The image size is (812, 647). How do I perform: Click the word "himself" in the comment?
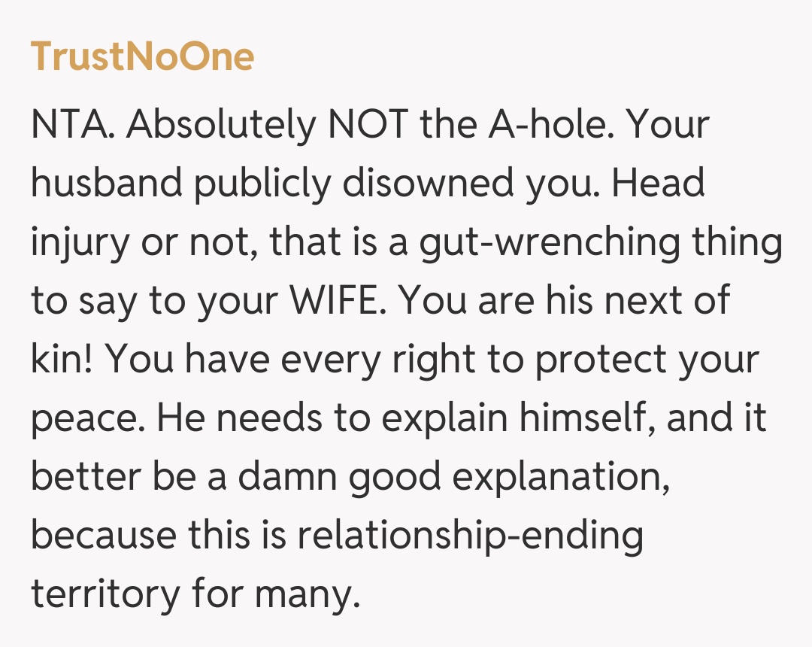[x=575, y=419]
